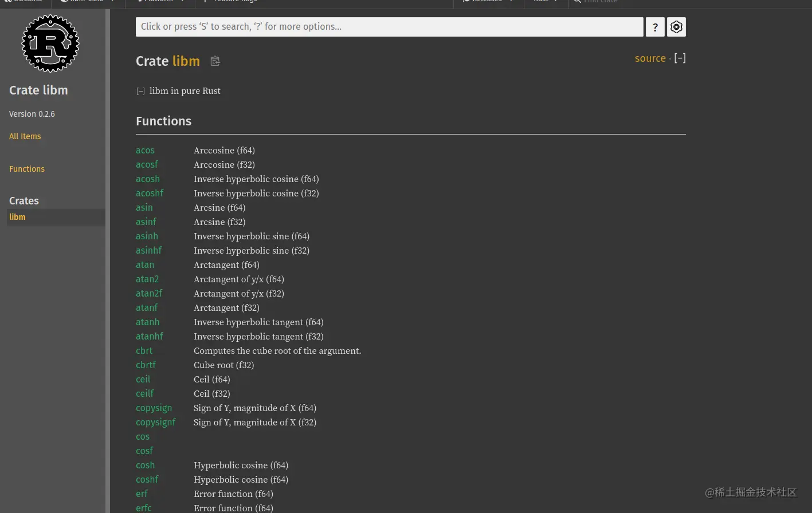Open the erf function page

(x=142, y=494)
